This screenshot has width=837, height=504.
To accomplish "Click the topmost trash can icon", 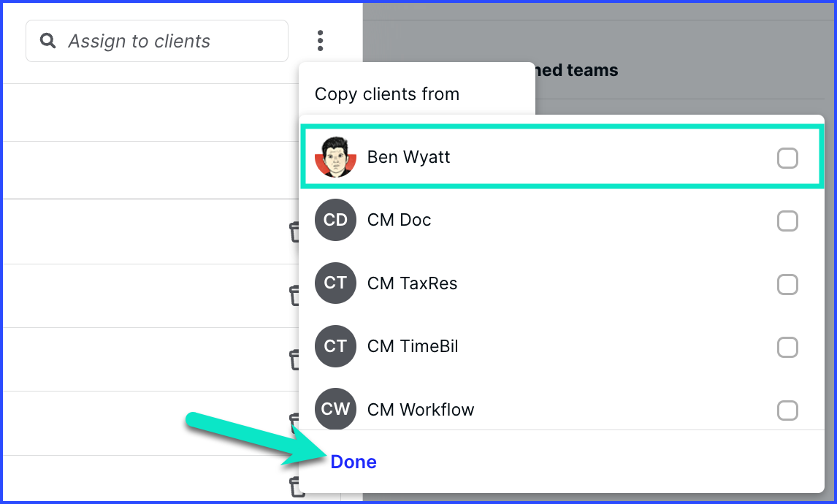I will [x=294, y=232].
